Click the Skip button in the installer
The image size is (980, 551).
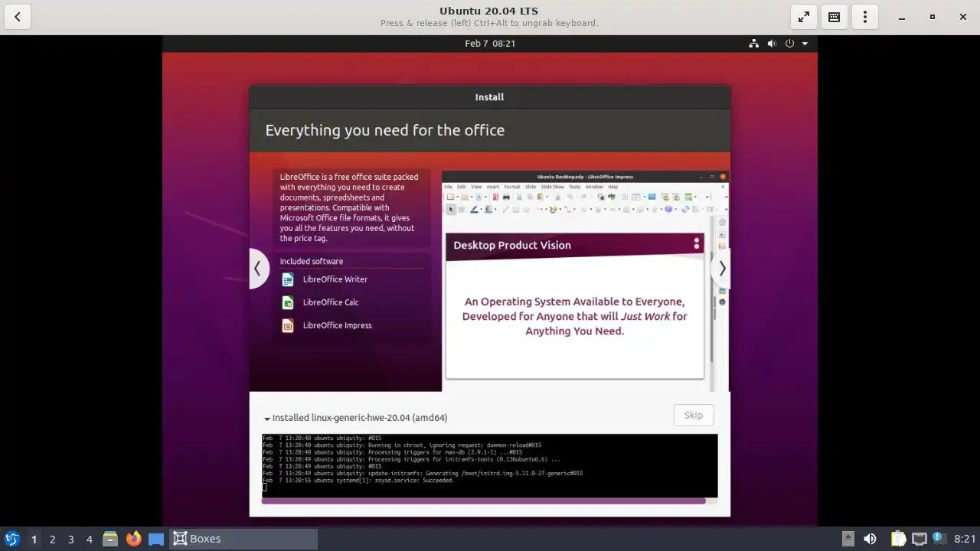[694, 415]
